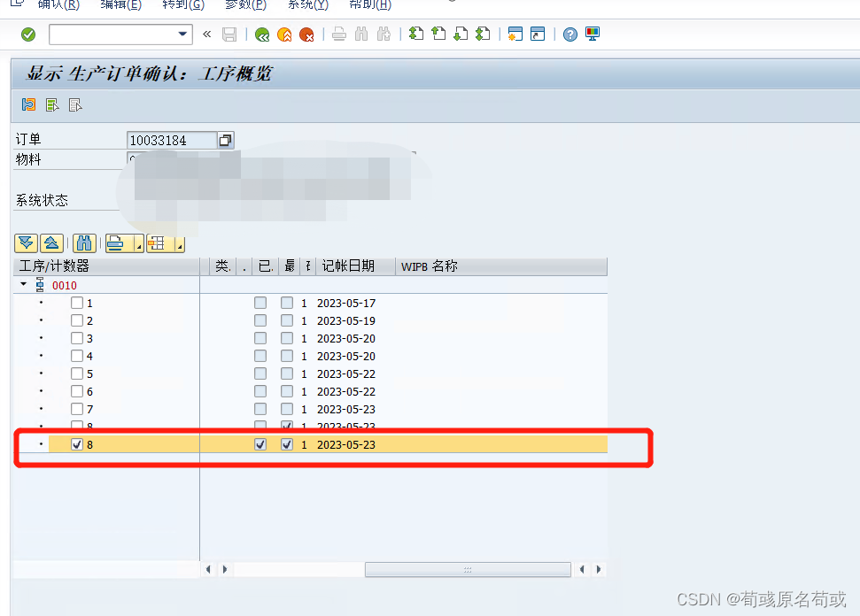The height and width of the screenshot is (616, 860).
Task: Click the Save icon in the toolbar
Action: click(x=229, y=34)
